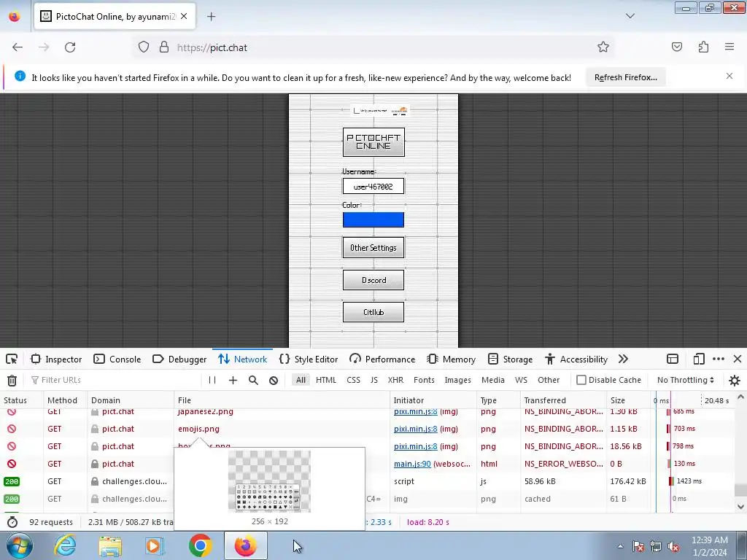Screen dimensions: 747x560
Task: Click the Discord button
Action: point(373,280)
